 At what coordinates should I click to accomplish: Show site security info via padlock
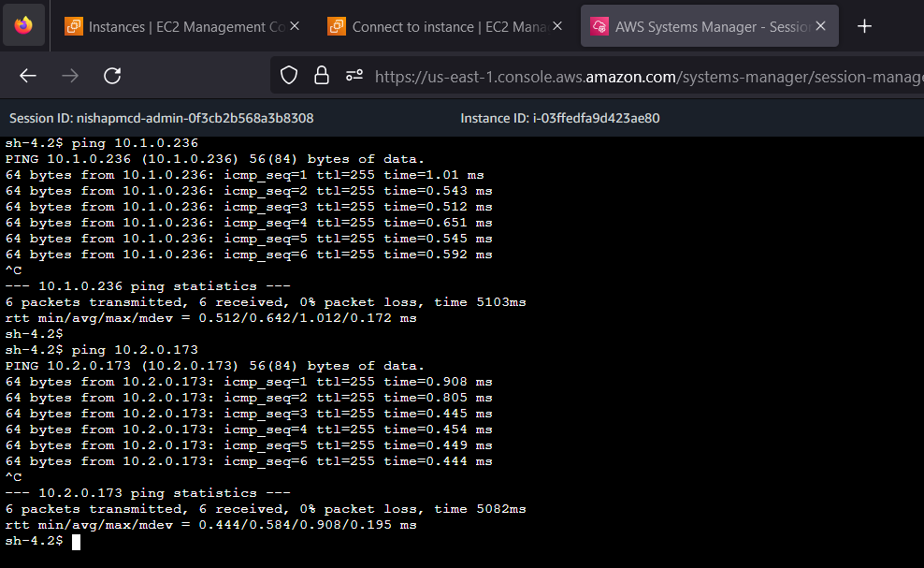point(322,76)
